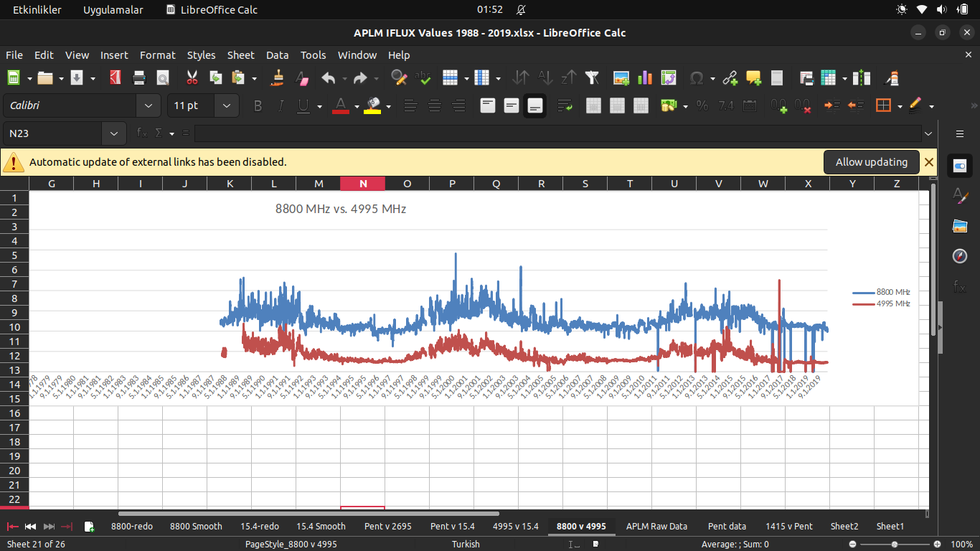This screenshot has height=551, width=980.
Task: Insert an image using the toolbar icon
Action: (x=621, y=78)
